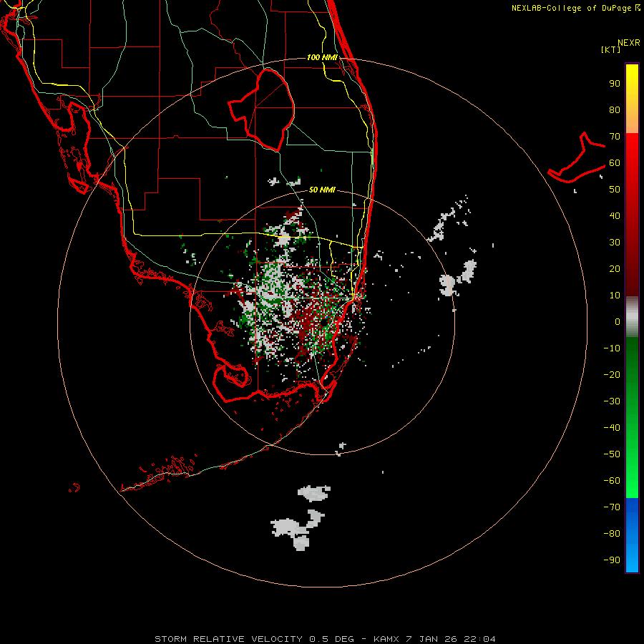The image size is (644, 644).
Task: Click the 40 value on velocity scale
Action: pyautogui.click(x=615, y=216)
